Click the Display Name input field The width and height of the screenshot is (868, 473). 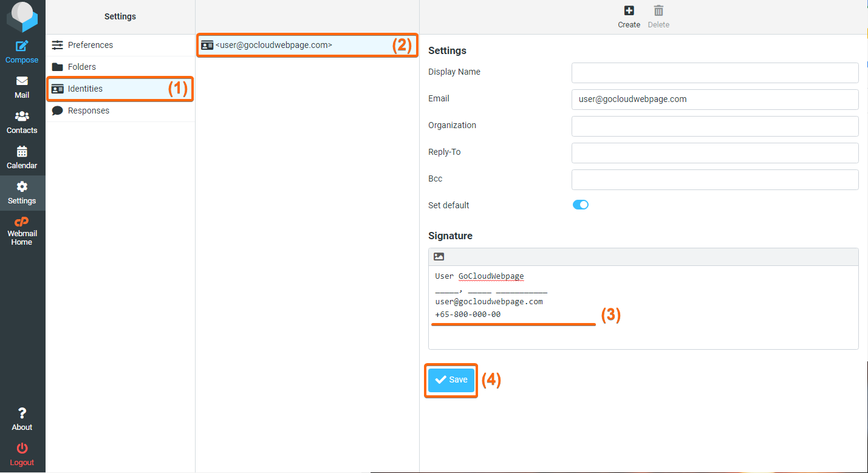pos(715,72)
